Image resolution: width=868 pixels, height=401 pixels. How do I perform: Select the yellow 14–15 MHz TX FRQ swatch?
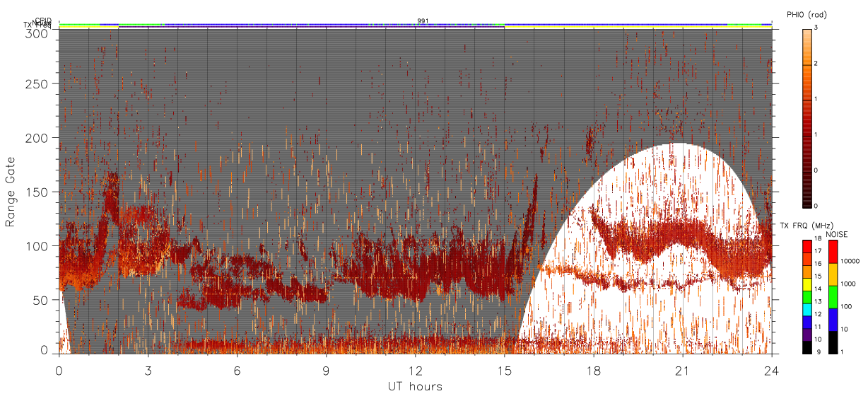pos(807,284)
